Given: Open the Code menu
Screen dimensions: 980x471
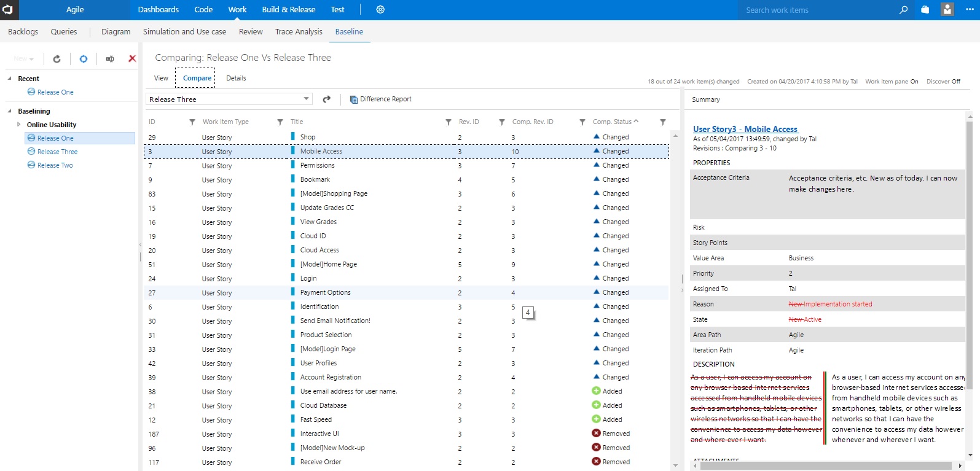Looking at the screenshot, I should click(203, 10).
